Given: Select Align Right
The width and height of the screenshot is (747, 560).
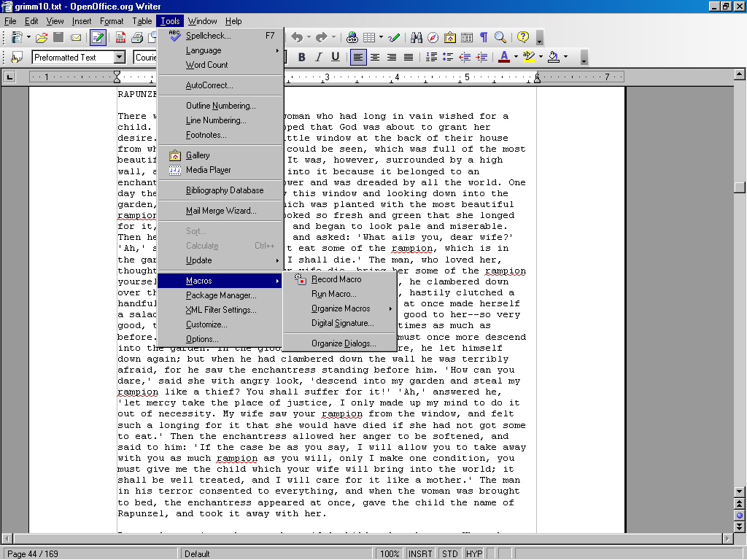Looking at the screenshot, I should pos(392,57).
